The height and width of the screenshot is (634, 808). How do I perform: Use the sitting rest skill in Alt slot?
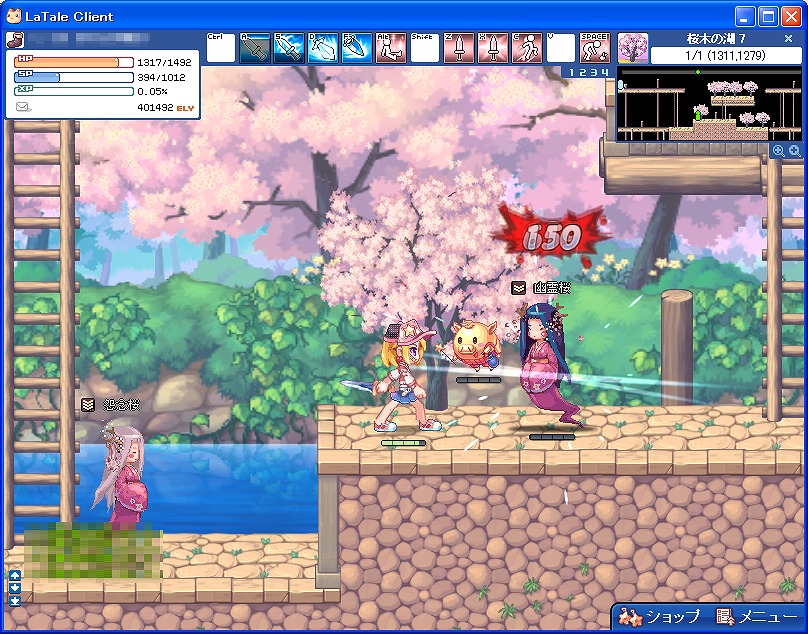click(391, 48)
